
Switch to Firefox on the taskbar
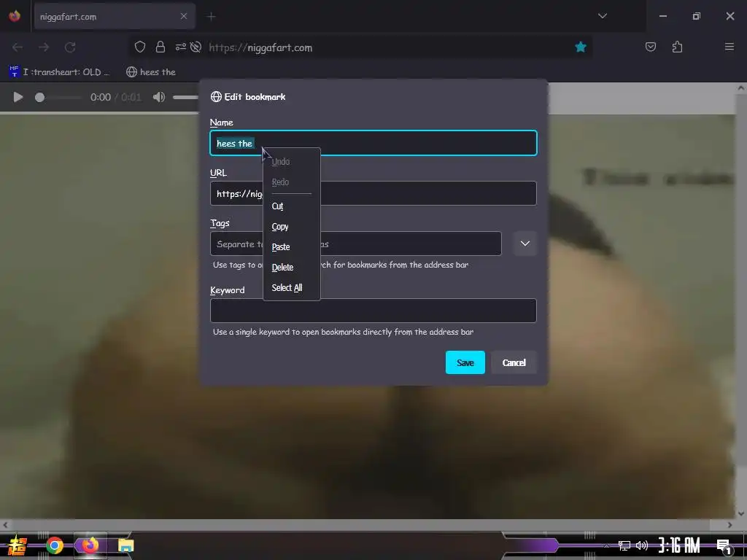(90, 545)
